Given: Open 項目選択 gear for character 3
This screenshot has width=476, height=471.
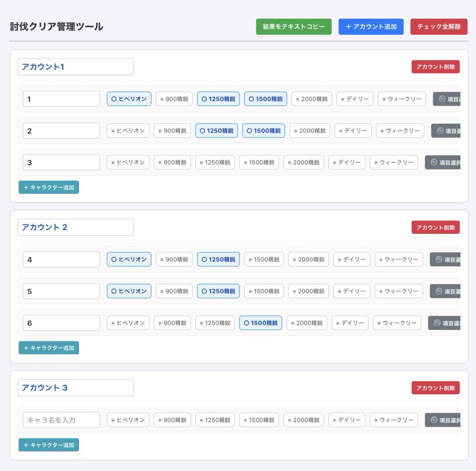Looking at the screenshot, I should 443,162.
